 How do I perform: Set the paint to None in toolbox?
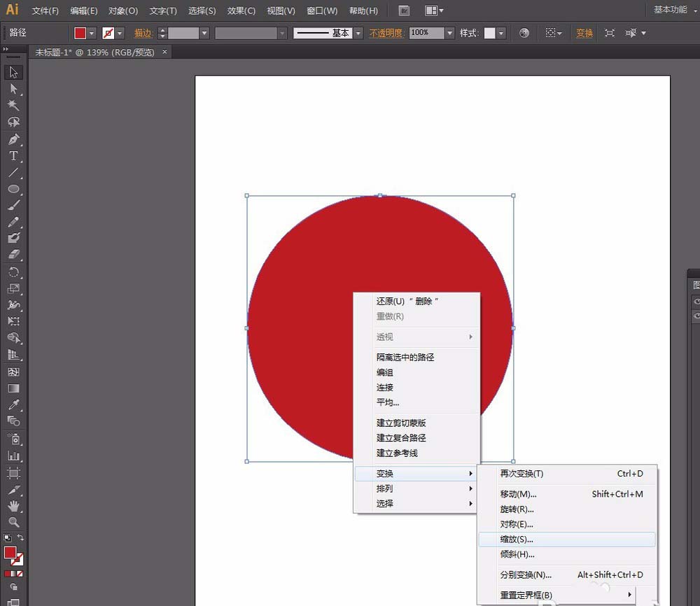click(x=20, y=574)
